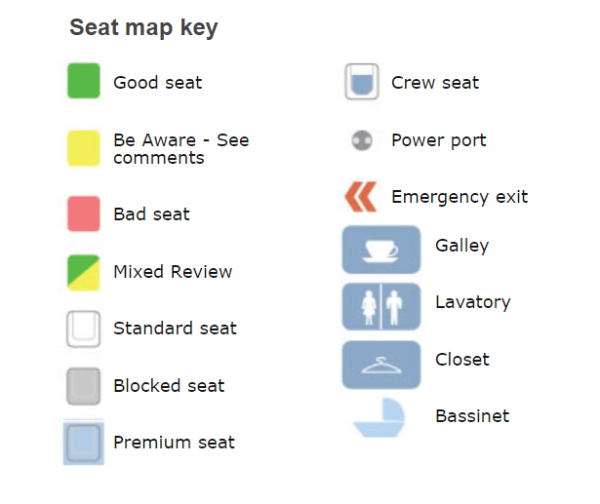Image resolution: width=600 pixels, height=504 pixels.
Task: Click the Galley coffee cup icon
Action: (380, 249)
